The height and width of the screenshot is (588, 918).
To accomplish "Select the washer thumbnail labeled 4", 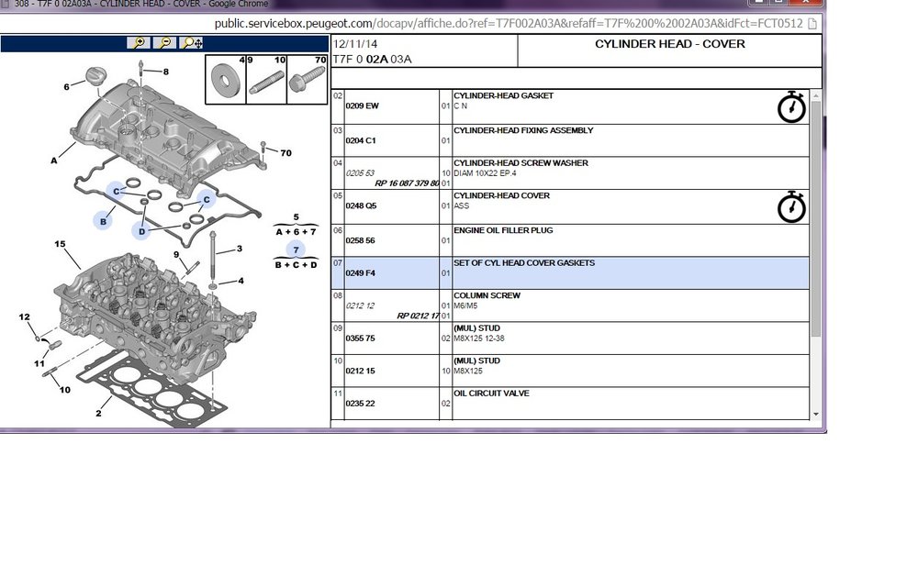I will 226,80.
